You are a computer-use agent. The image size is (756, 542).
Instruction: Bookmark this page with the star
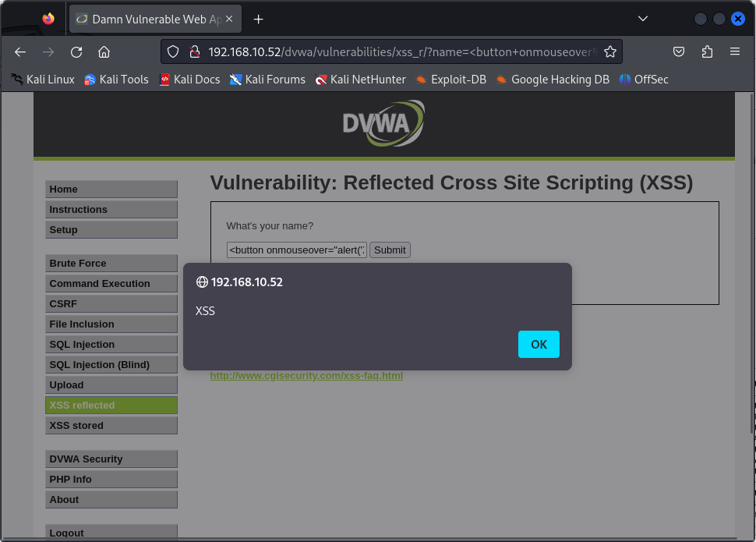tap(610, 51)
